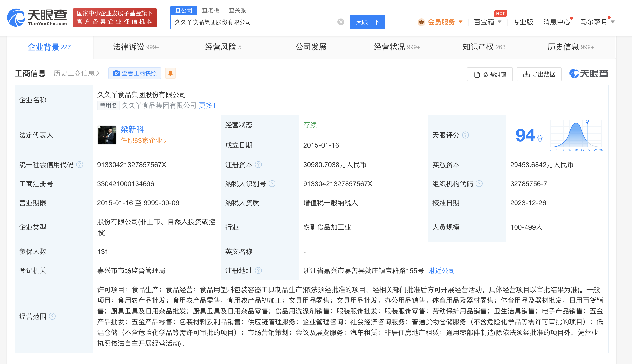632x364 pixels.
Task: Click help icon beside 注册资本
Action: point(258,165)
